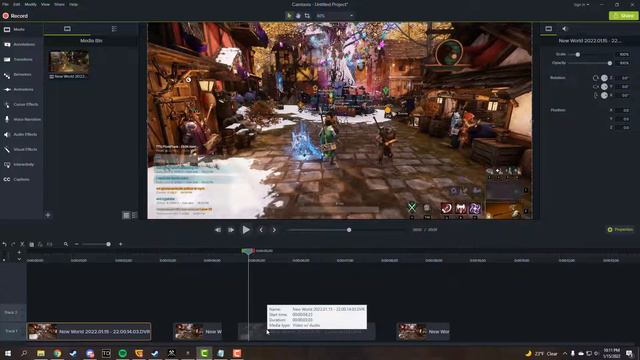Viewport: 640px width, 360px height.
Task: Click the Position X value field
Action: (x=623, y=110)
